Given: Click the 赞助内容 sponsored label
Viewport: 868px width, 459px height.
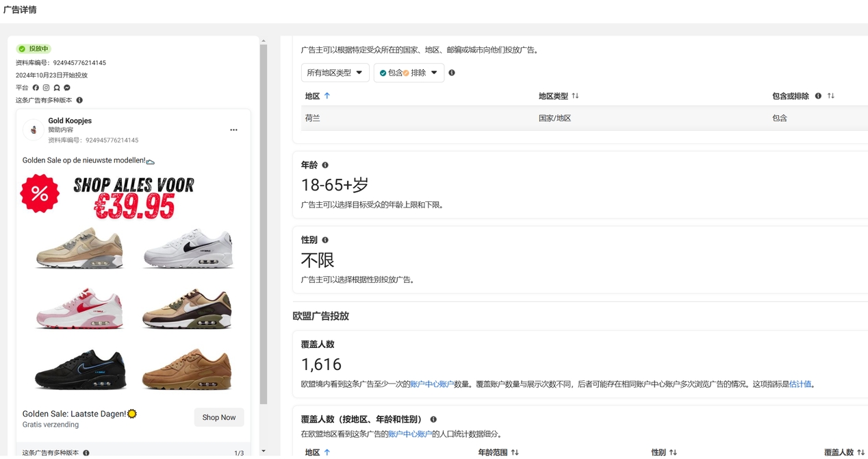Looking at the screenshot, I should tap(60, 129).
